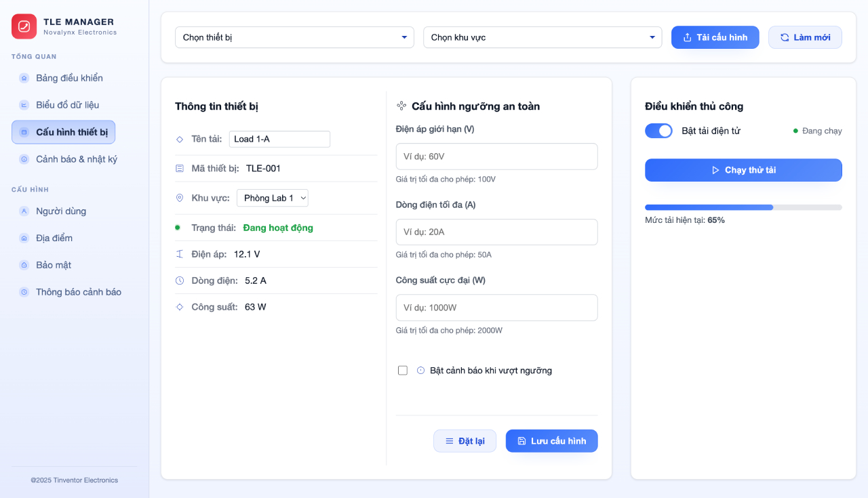Viewport: 868px width, 498px height.
Task: Click the Điện áp giới hạn input field
Action: (x=496, y=157)
